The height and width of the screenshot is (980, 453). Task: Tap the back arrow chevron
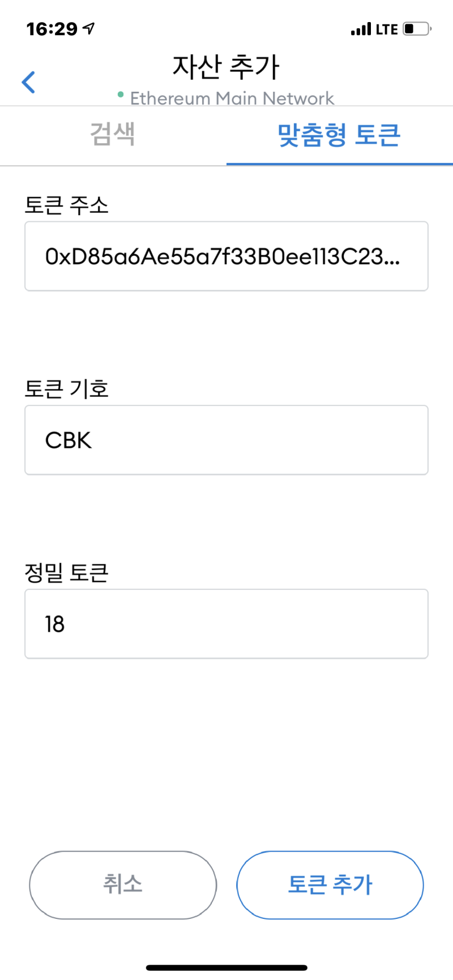pos(28,82)
